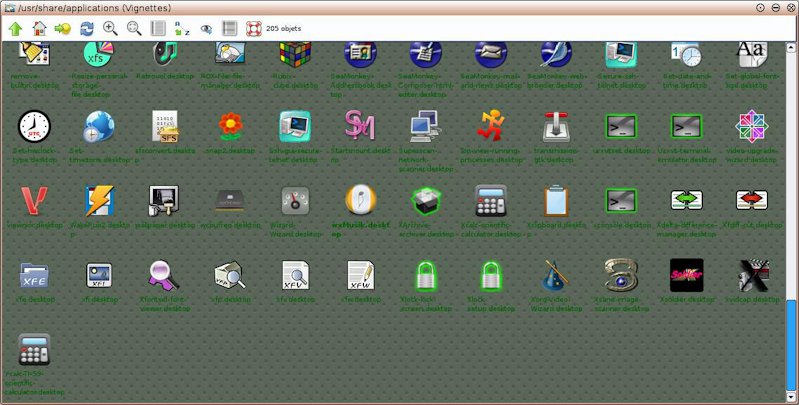Viewport: 799px width, 405px height.
Task: Select the Wizard-Wizard gauge icon
Action: tap(296, 201)
